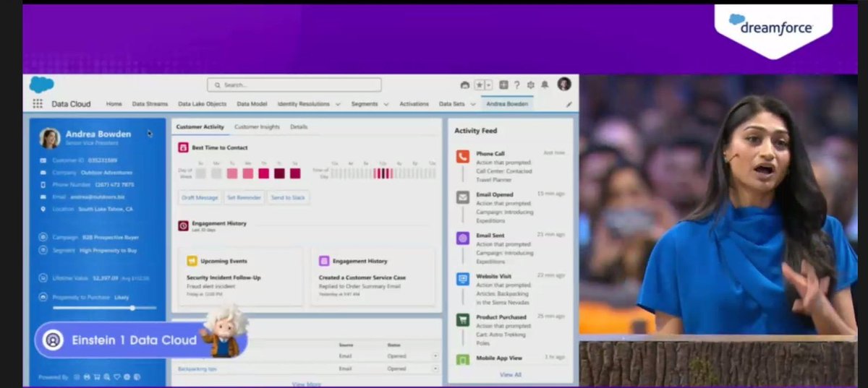Click the Send to Slack button
Screen dimensions: 868x388
tap(289, 197)
